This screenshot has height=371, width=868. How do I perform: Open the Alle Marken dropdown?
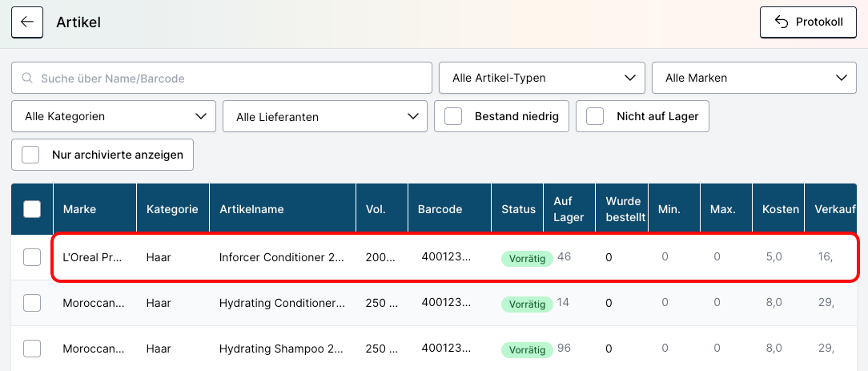pyautogui.click(x=755, y=79)
